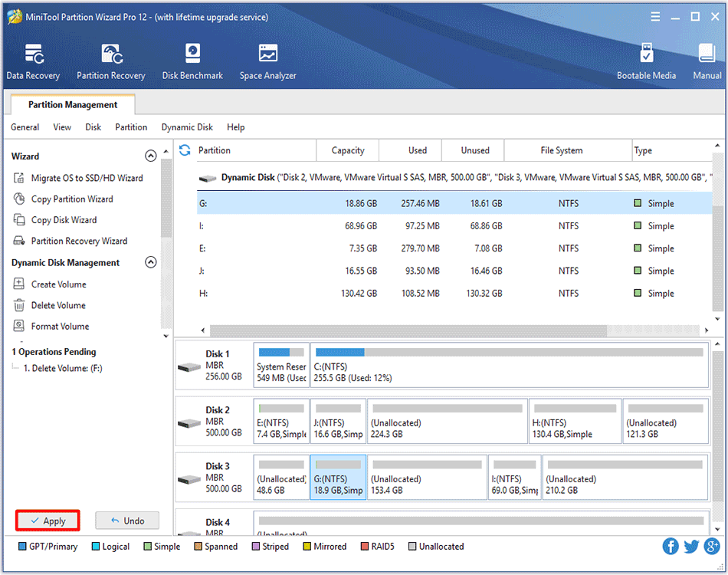
Task: Click the Partition Recovery Wizard icon
Action: coord(19,241)
